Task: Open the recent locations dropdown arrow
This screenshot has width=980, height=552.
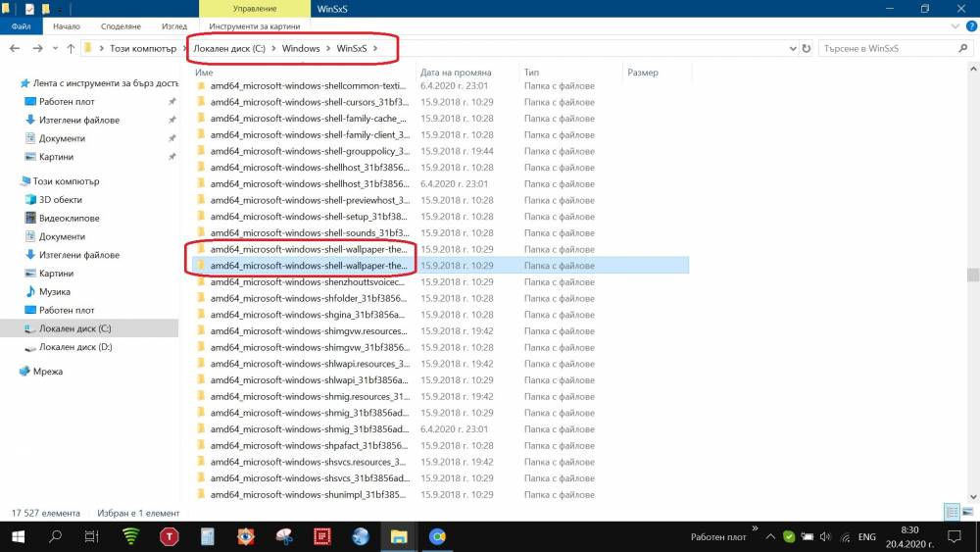Action: [55, 48]
